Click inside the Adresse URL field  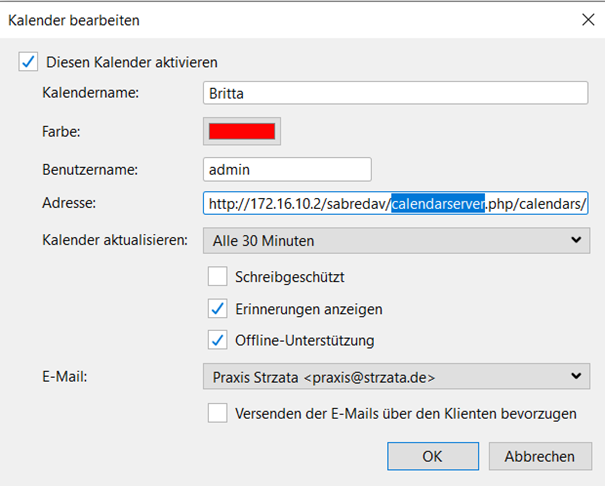click(300, 203)
